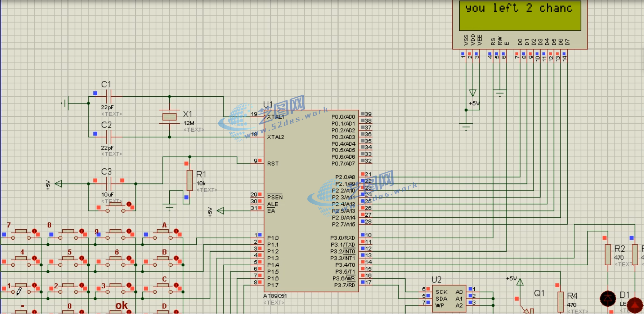Click the 'VEE' pin label on LCD
This screenshot has height=314, width=644.
[480, 40]
